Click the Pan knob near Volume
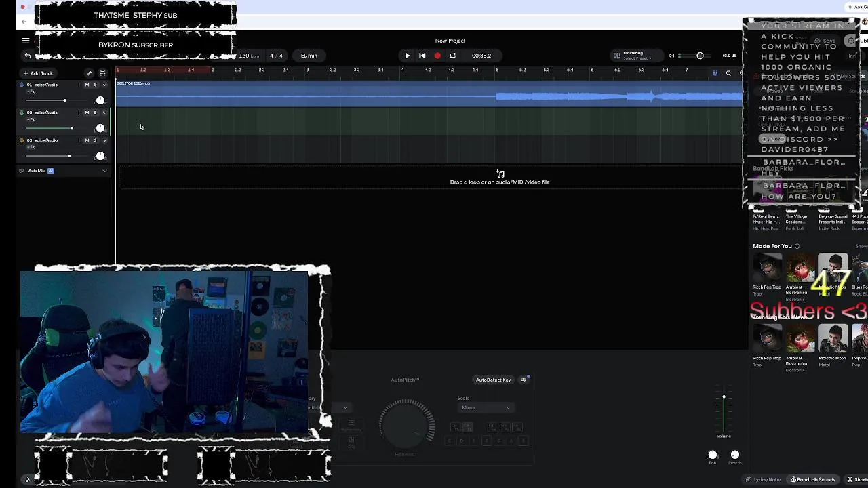Image resolution: width=868 pixels, height=488 pixels. [x=713, y=455]
